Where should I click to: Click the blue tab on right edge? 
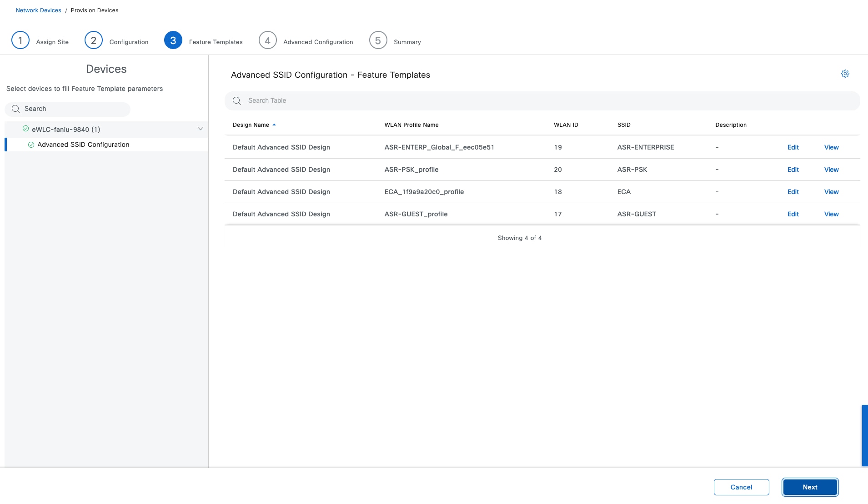click(x=865, y=435)
